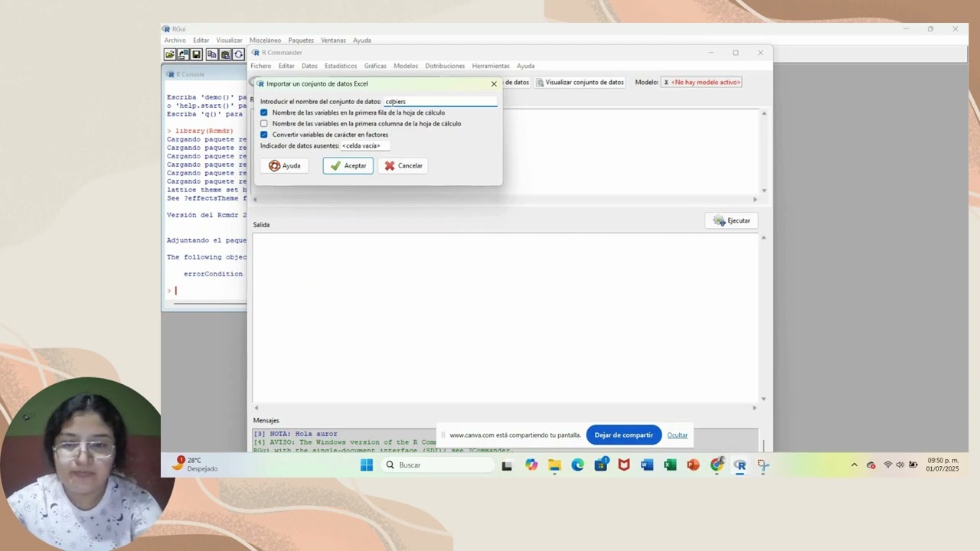Open RGui Misceláneo menu
980x551 pixels.
click(265, 41)
